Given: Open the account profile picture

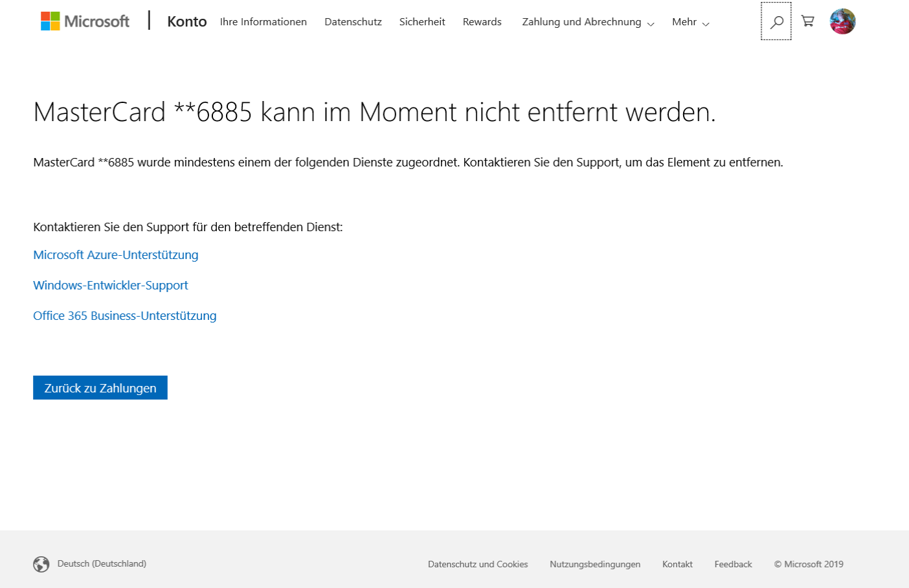Looking at the screenshot, I should (842, 21).
